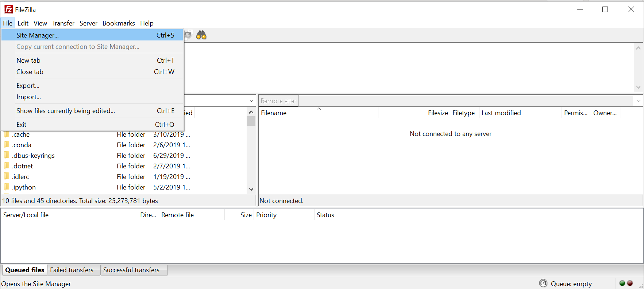Click the Size queue column header
This screenshot has height=289, width=644.
click(239, 215)
